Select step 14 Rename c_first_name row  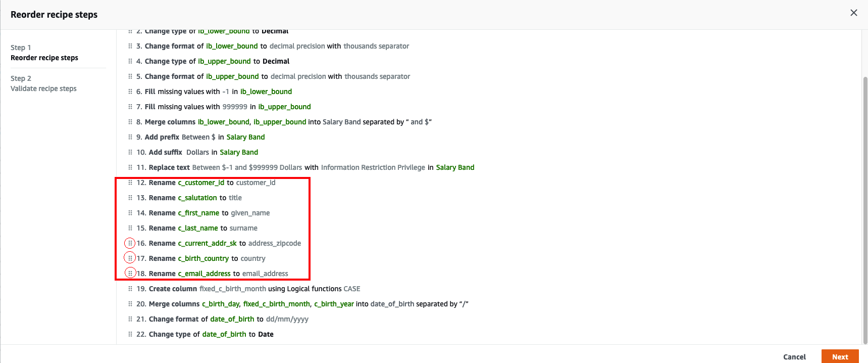pyautogui.click(x=199, y=213)
